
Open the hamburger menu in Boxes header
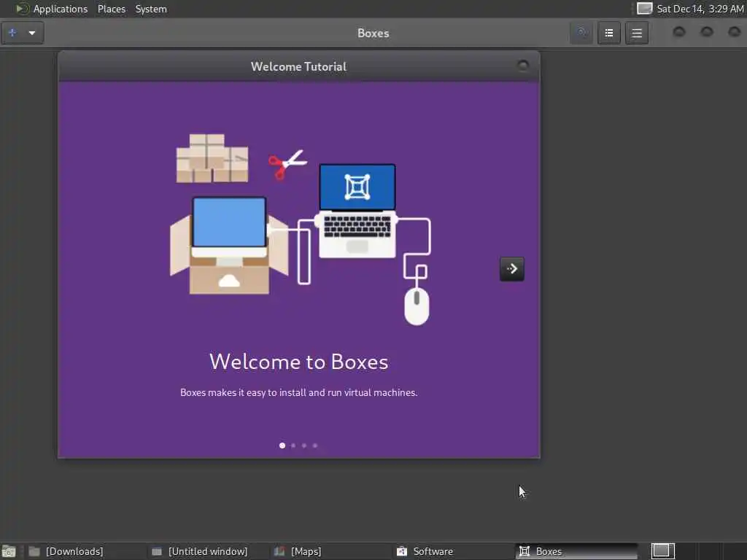point(637,33)
